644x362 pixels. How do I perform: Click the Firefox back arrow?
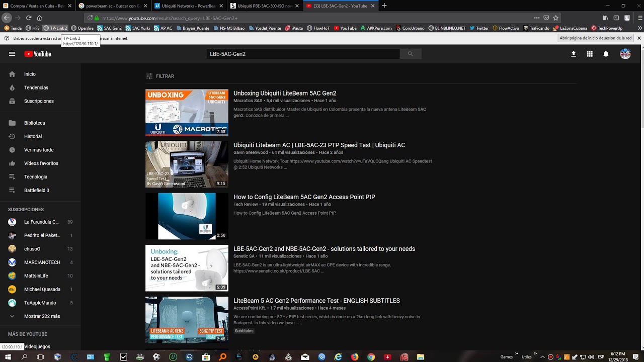pyautogui.click(x=7, y=18)
